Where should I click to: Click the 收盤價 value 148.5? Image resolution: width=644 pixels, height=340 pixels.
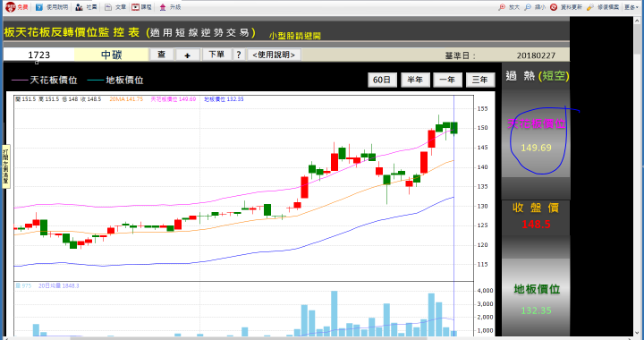pyautogui.click(x=536, y=225)
